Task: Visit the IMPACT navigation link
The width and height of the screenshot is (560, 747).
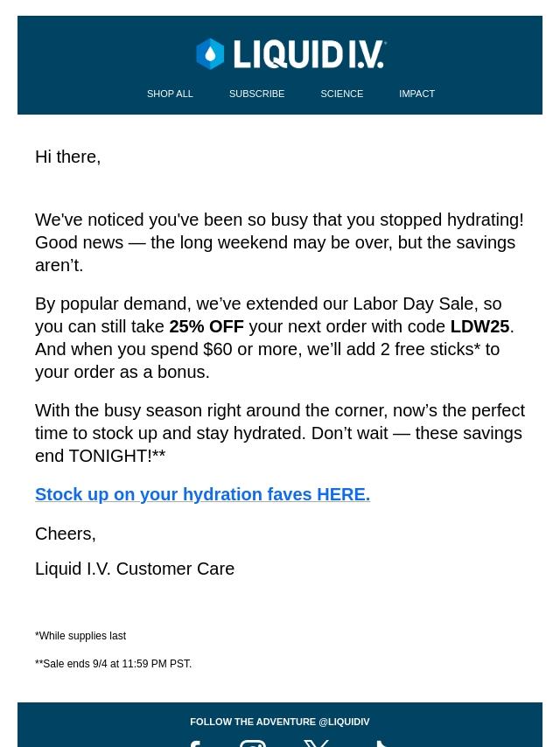Action: tap(417, 94)
